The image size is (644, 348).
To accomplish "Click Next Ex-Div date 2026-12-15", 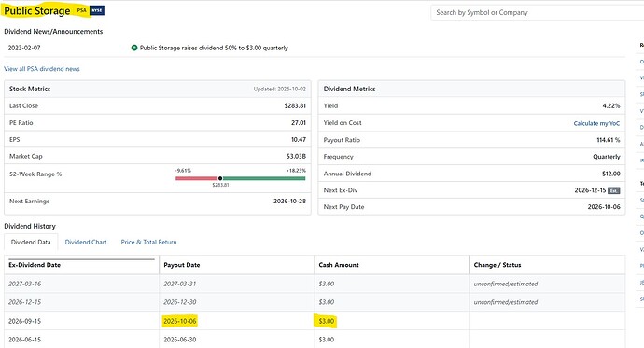I will 590,190.
